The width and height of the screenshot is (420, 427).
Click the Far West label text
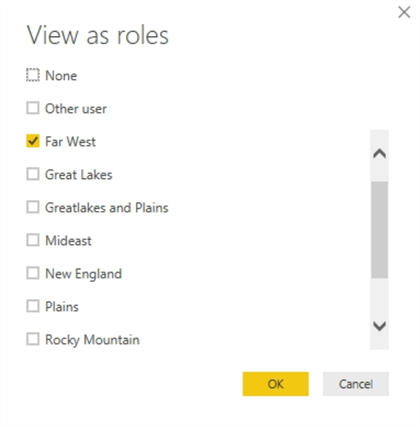click(x=70, y=142)
